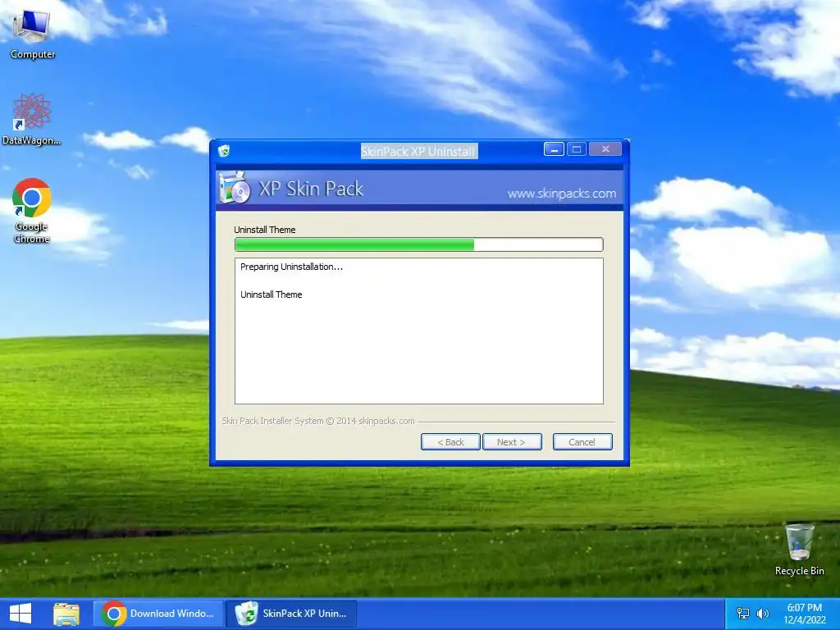Click the Skin Pack Installer System copyright text
840x630 pixels.
click(318, 421)
